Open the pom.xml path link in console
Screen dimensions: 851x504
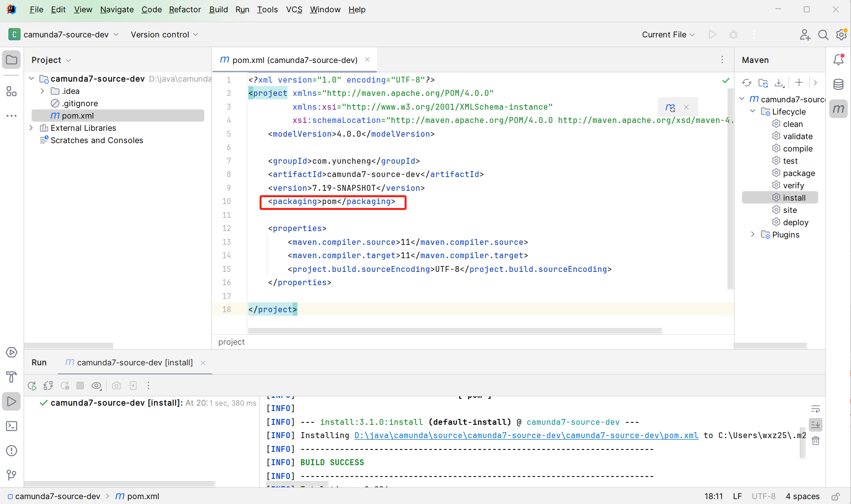pyautogui.click(x=526, y=436)
